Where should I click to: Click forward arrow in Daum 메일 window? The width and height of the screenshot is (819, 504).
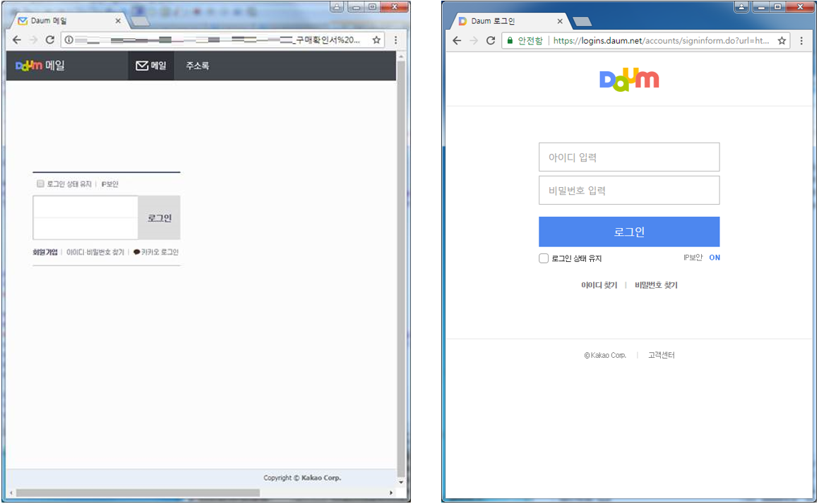pyautogui.click(x=33, y=40)
